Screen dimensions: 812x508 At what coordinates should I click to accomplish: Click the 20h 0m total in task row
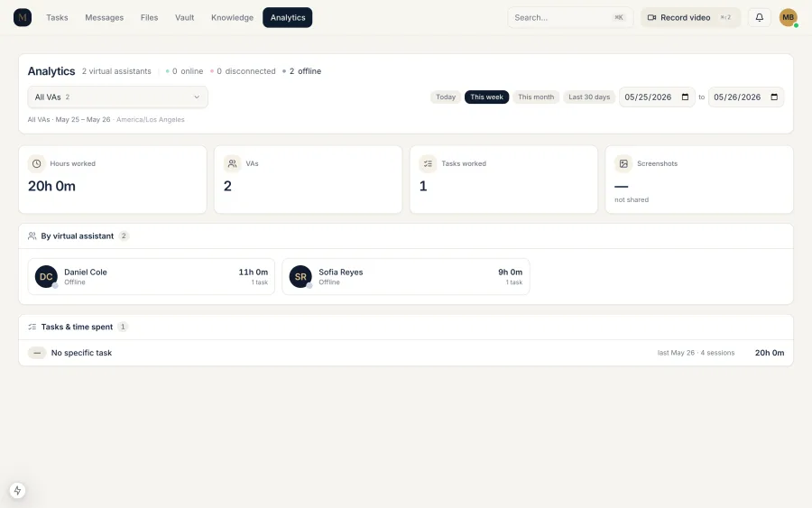coord(769,353)
